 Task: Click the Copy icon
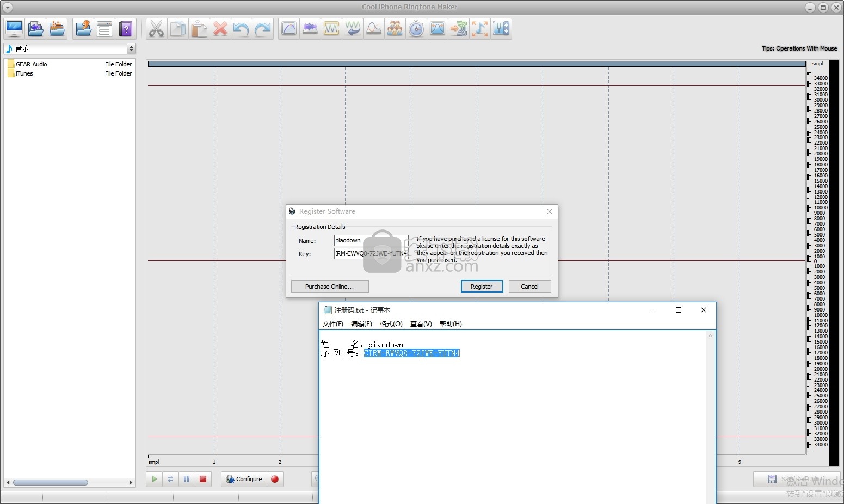178,28
